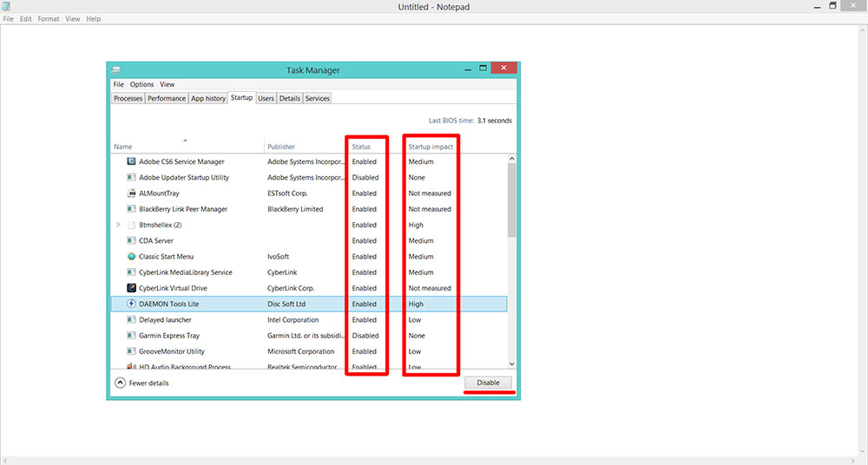Click the Fewer details label
This screenshot has width=868, height=465.
tap(149, 383)
